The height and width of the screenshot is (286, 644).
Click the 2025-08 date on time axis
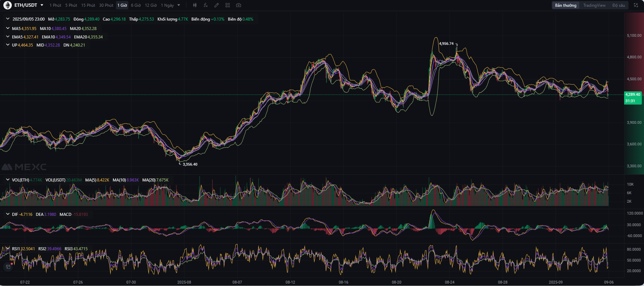pyautogui.click(x=184, y=282)
